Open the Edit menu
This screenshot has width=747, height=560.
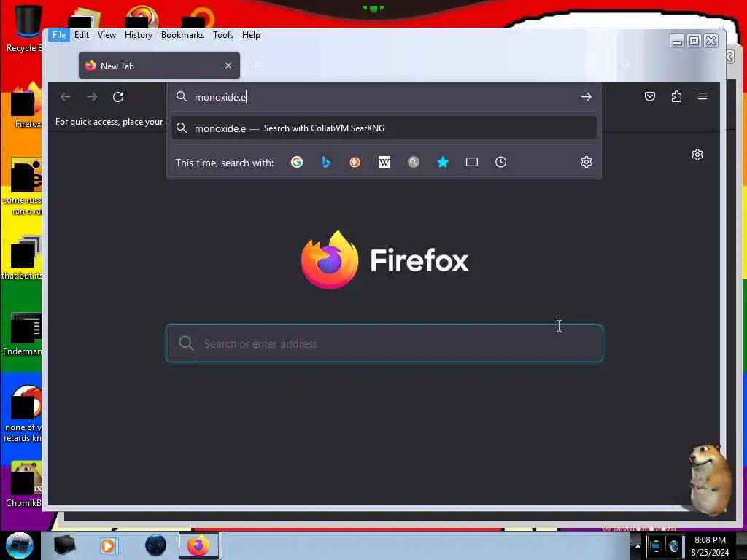tap(82, 35)
